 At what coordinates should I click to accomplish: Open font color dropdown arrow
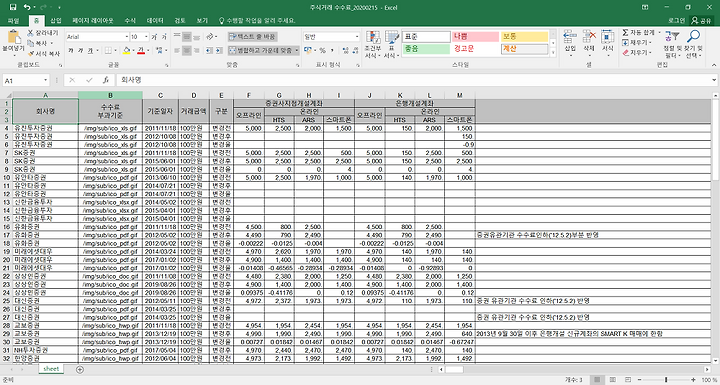[148, 50]
